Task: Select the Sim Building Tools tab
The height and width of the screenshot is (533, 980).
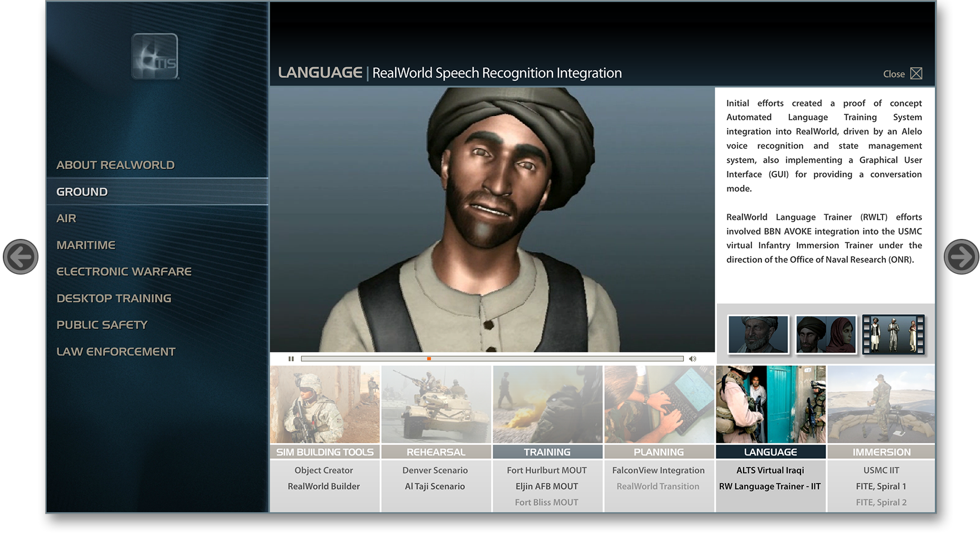Action: [x=325, y=452]
